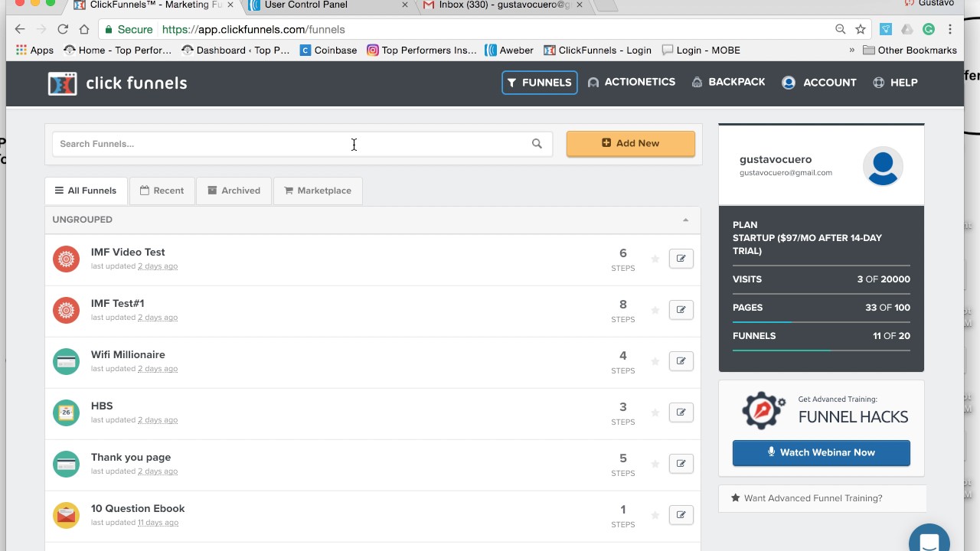Click the Wifi Millionaire funnel icon

(67, 361)
